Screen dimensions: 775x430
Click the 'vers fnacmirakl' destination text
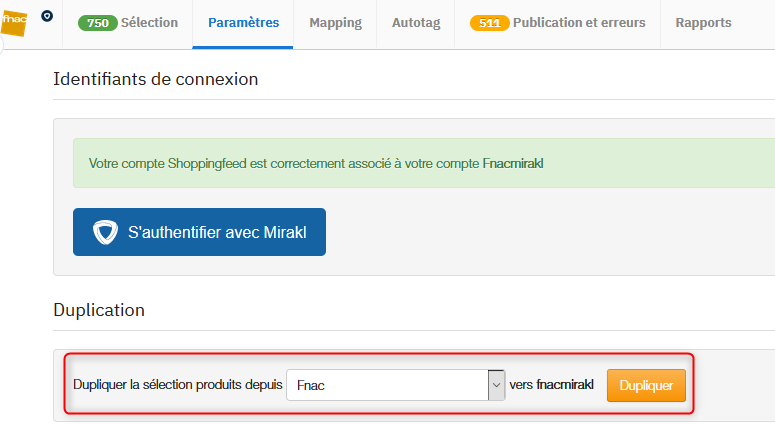click(551, 385)
